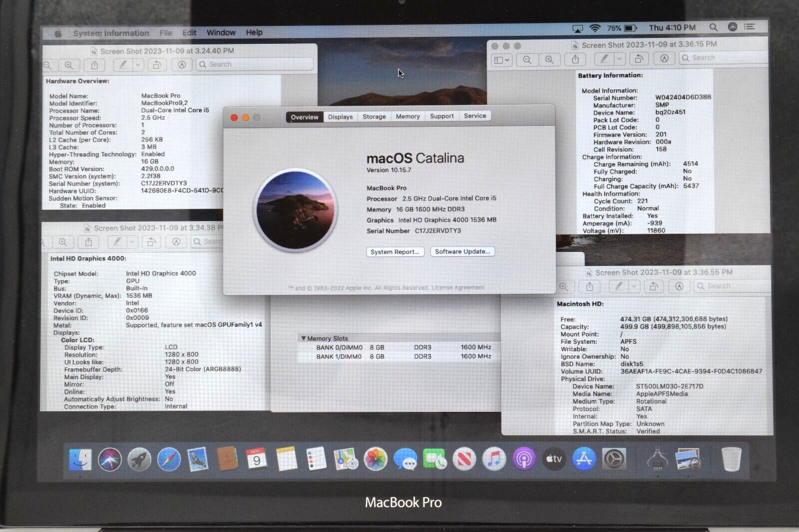Image resolution: width=799 pixels, height=532 pixels.
Task: Click search field in 3.24.40 window
Action: point(255,64)
